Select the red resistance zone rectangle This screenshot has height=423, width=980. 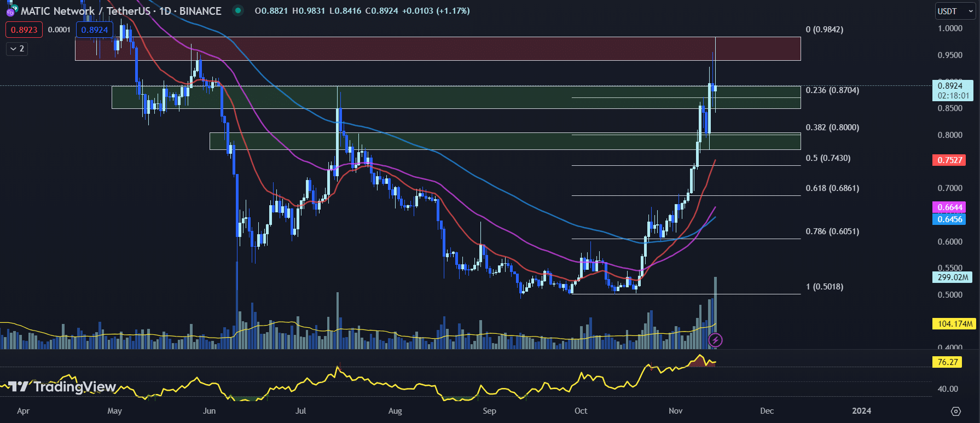point(438,49)
